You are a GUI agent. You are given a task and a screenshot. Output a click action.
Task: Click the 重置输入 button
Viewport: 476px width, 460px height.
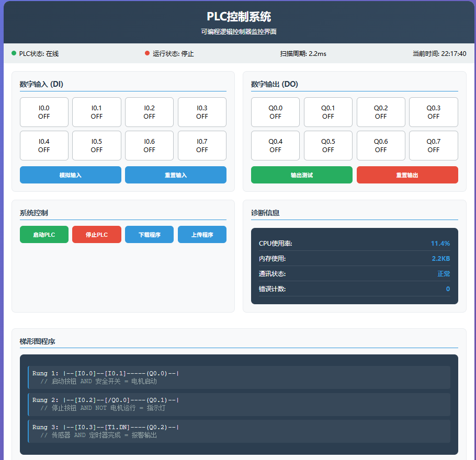tap(176, 175)
